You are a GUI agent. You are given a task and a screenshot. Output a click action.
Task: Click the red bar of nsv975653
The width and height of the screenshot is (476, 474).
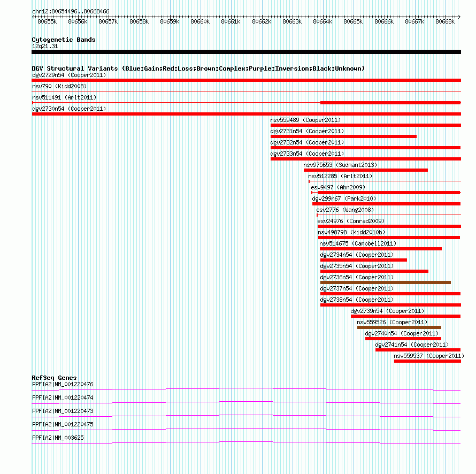click(366, 170)
